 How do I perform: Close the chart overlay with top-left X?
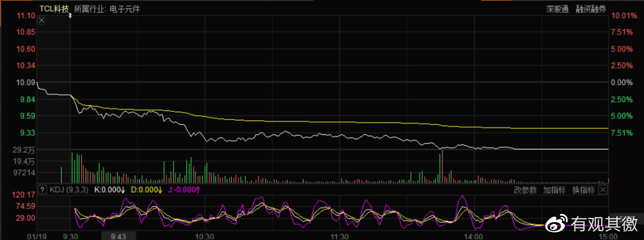(41, 20)
